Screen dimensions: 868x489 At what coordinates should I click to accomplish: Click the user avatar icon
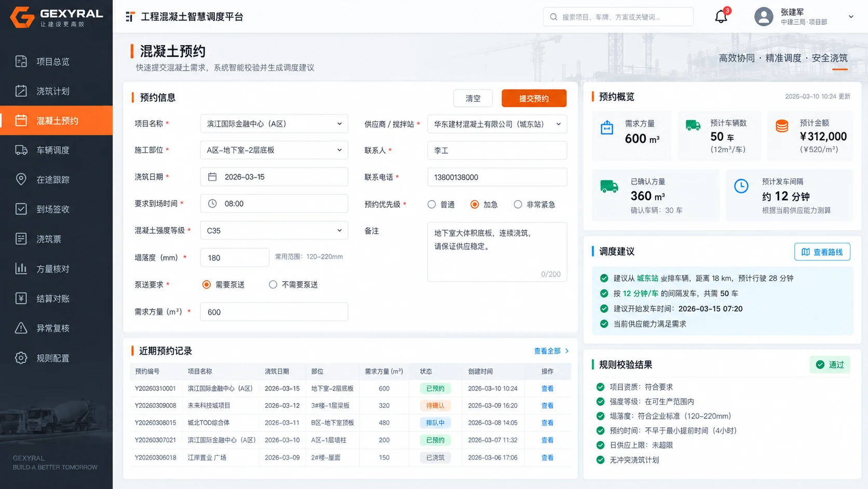point(763,17)
